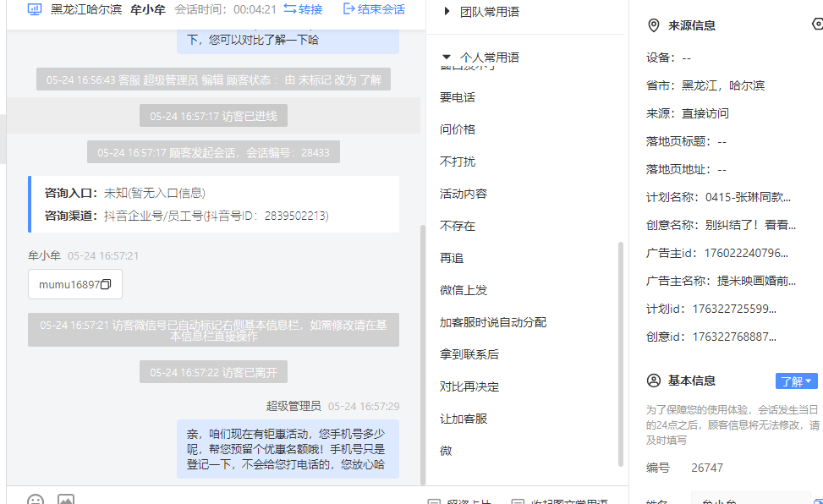Screen dimensions: 823x504
Task: Click the 16:57:22 访客已离开 notice
Action: coord(213,372)
